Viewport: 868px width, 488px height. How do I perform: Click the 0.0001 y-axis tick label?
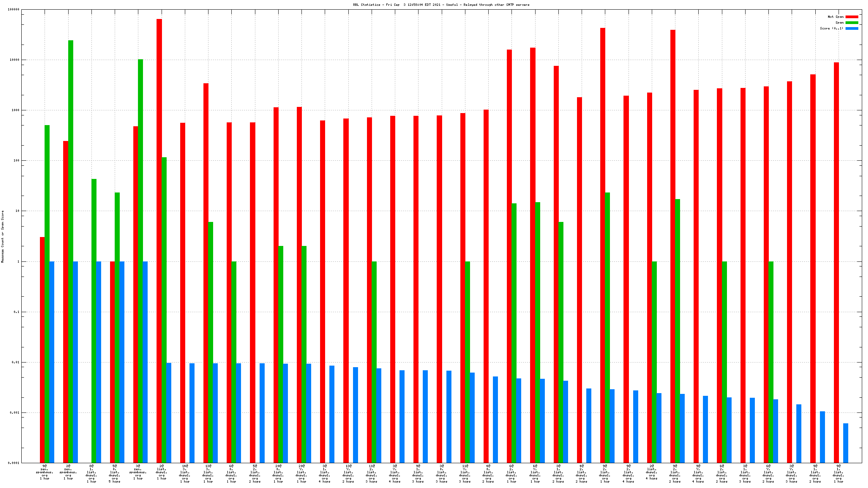coord(14,463)
